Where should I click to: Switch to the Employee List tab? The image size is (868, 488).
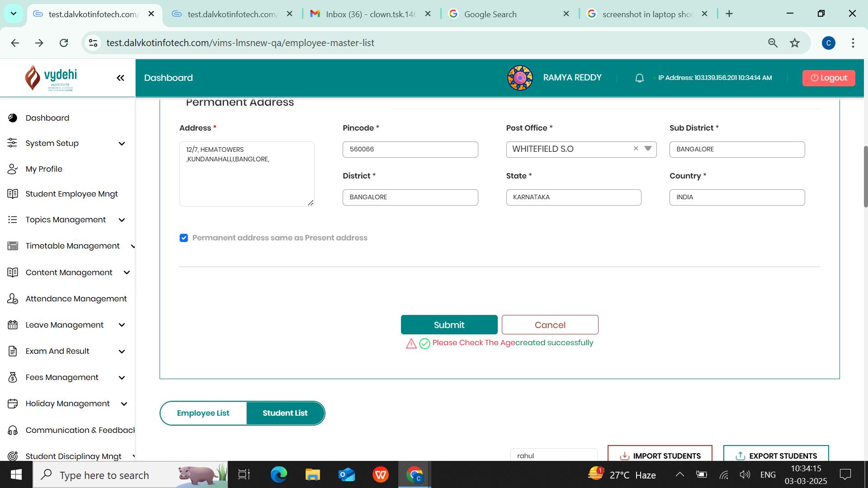(203, 413)
